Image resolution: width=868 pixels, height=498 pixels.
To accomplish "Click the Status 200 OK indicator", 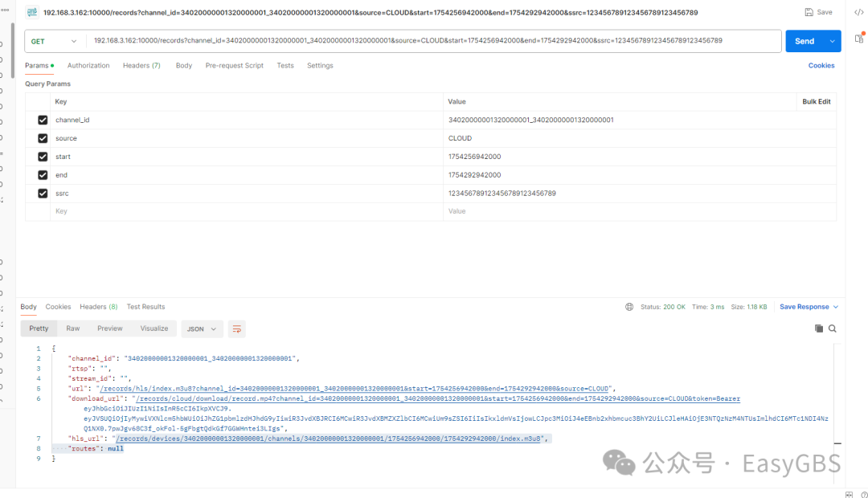I will click(662, 307).
